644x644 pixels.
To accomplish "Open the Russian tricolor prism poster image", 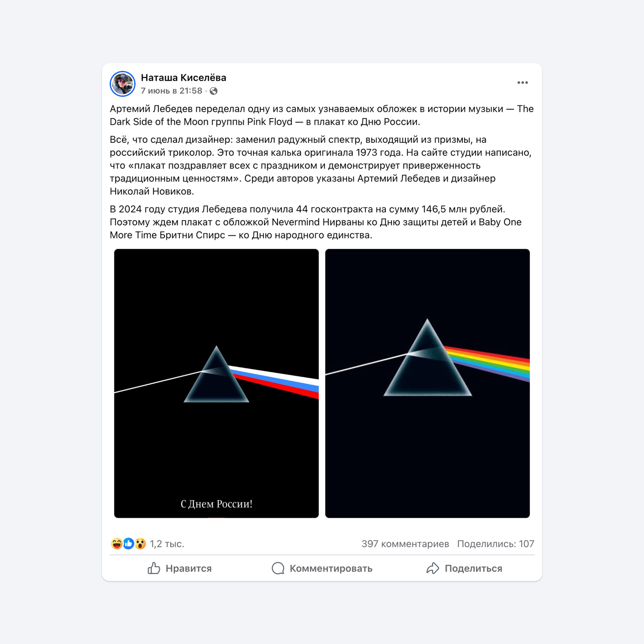I will click(x=216, y=383).
